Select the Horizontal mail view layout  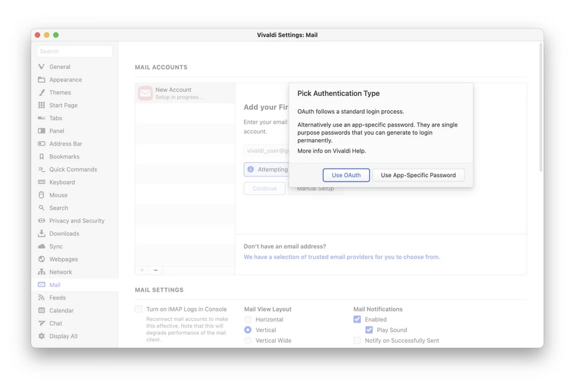pos(248,319)
